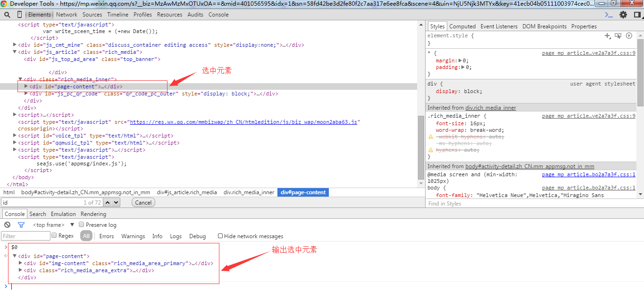644x293 pixels.
Task: Select div#js_article.rich_media breadcrumb
Action: coord(187,192)
